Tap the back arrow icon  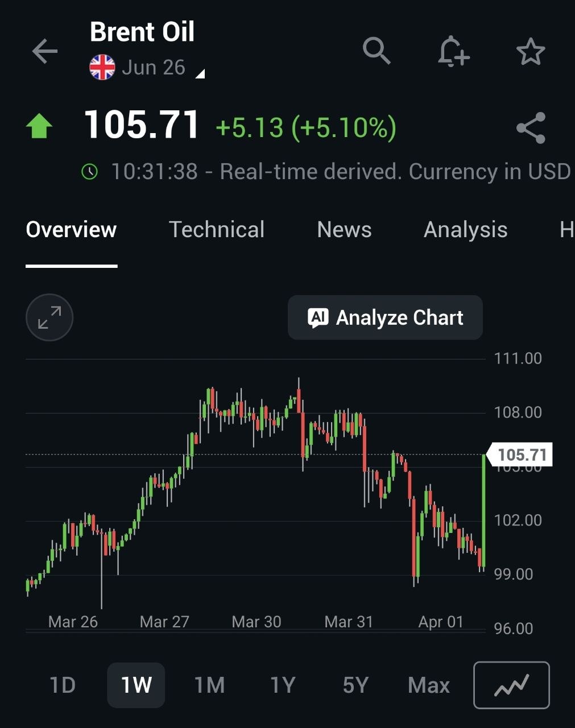click(x=45, y=51)
